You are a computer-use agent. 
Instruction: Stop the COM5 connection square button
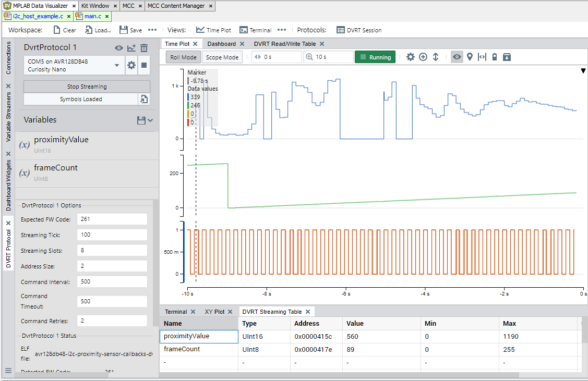[144, 65]
